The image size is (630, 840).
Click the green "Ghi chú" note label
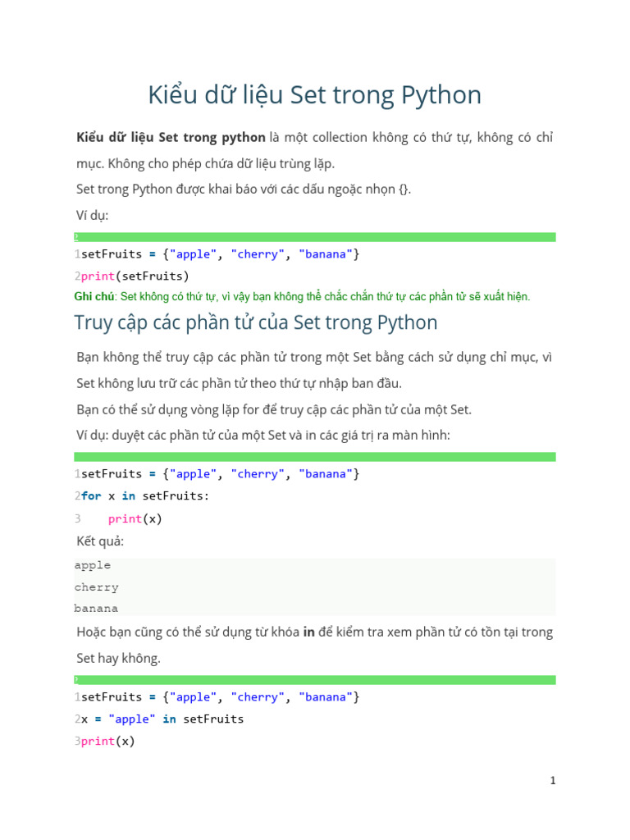click(x=94, y=296)
